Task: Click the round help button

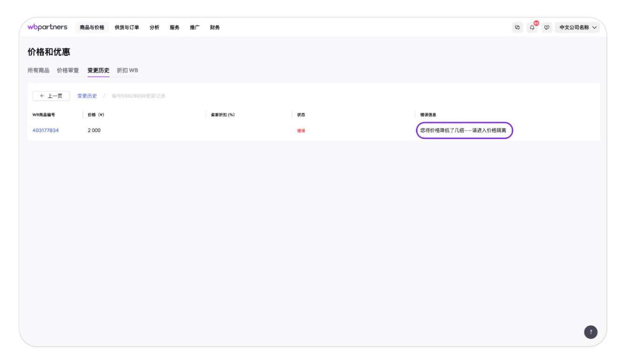Action: pyautogui.click(x=591, y=332)
